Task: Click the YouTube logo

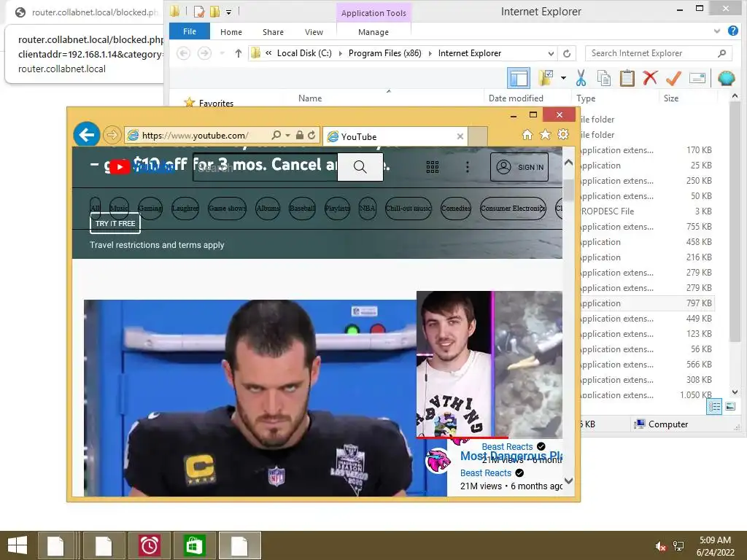Action: (142, 167)
